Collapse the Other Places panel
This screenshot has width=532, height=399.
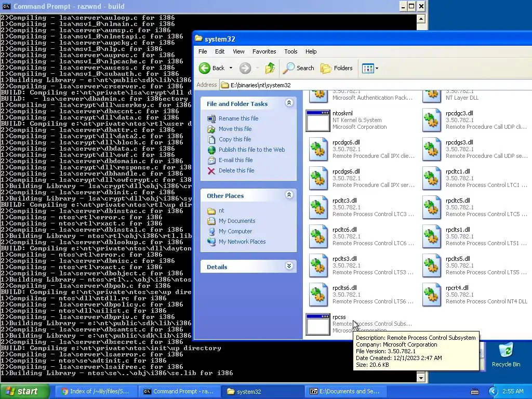[289, 195]
